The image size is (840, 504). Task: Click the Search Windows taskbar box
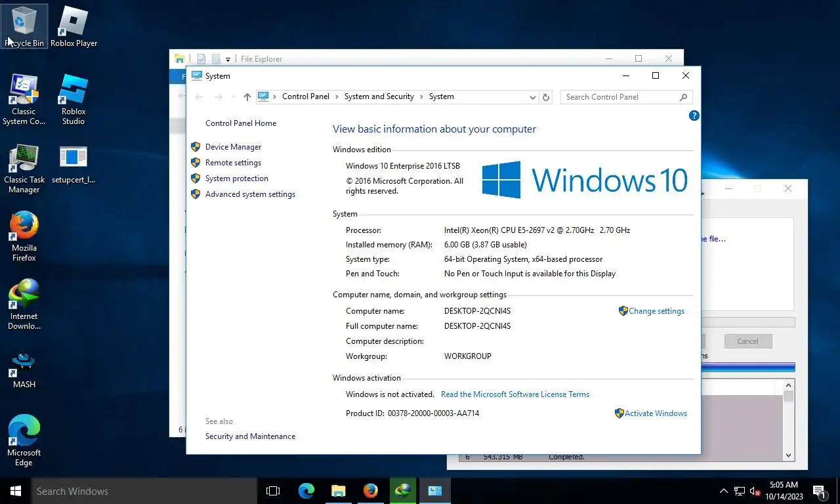tap(144, 491)
